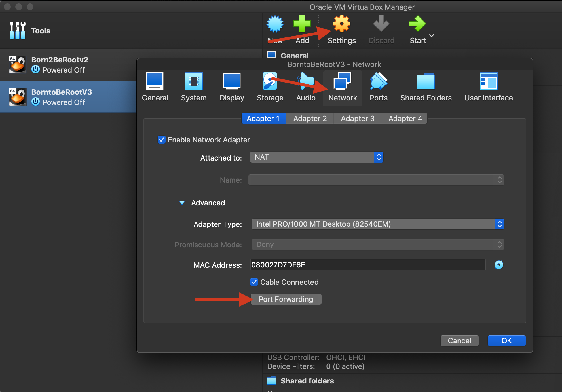Click the Shared folders heading

pos(307,381)
